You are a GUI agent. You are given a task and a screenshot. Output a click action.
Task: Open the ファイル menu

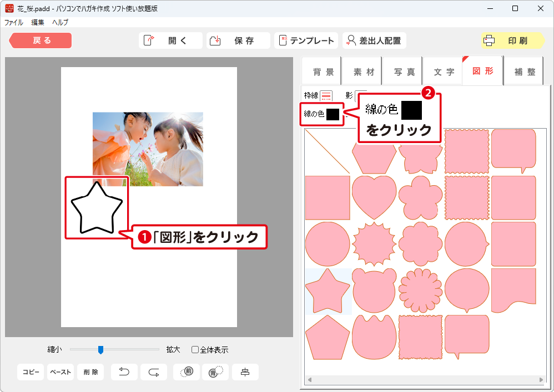[x=14, y=22]
